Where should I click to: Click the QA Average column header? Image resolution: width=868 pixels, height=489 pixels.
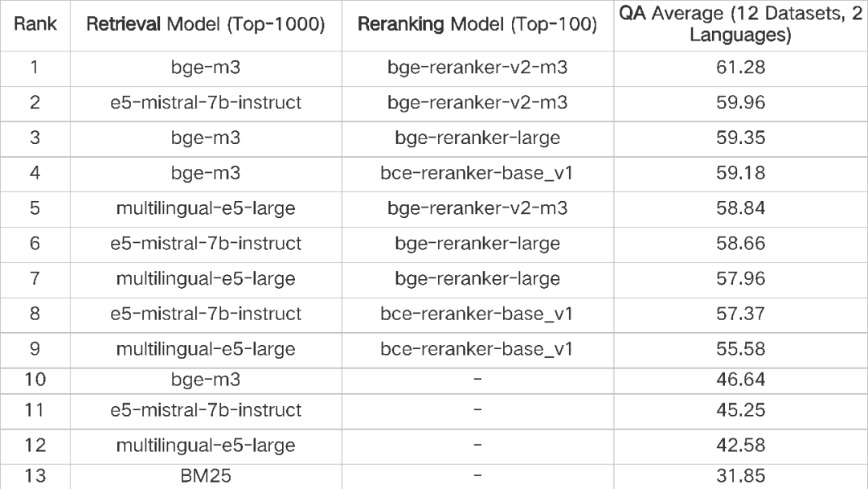tap(742, 25)
